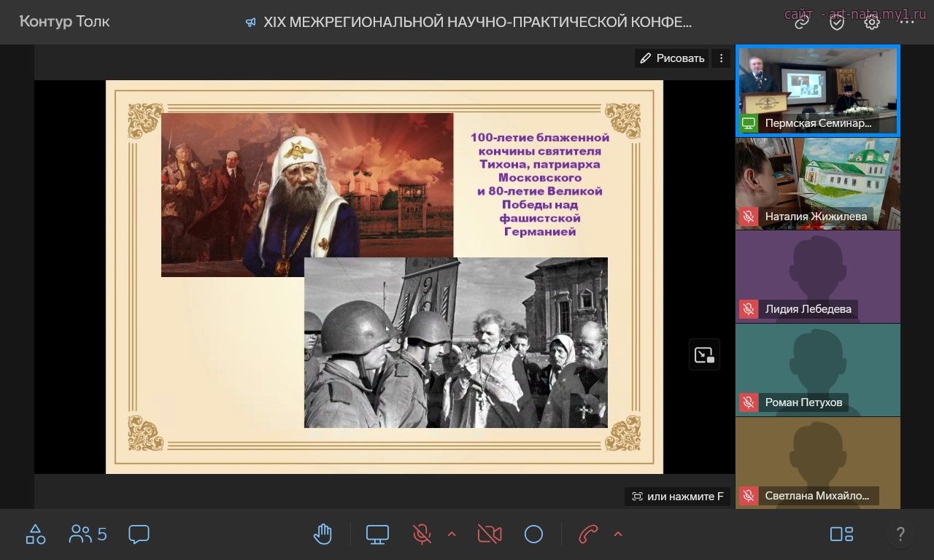Turn on the camera in the bottom bar
934x560 pixels.
click(x=490, y=534)
